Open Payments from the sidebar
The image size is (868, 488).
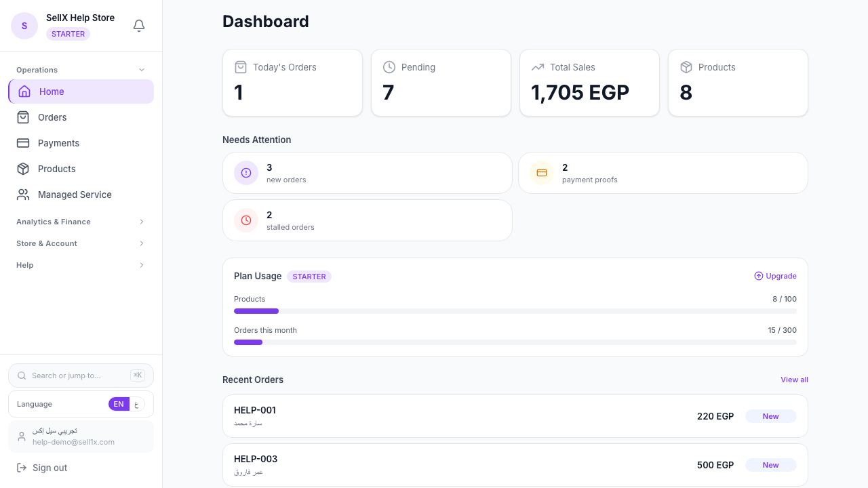pos(58,143)
